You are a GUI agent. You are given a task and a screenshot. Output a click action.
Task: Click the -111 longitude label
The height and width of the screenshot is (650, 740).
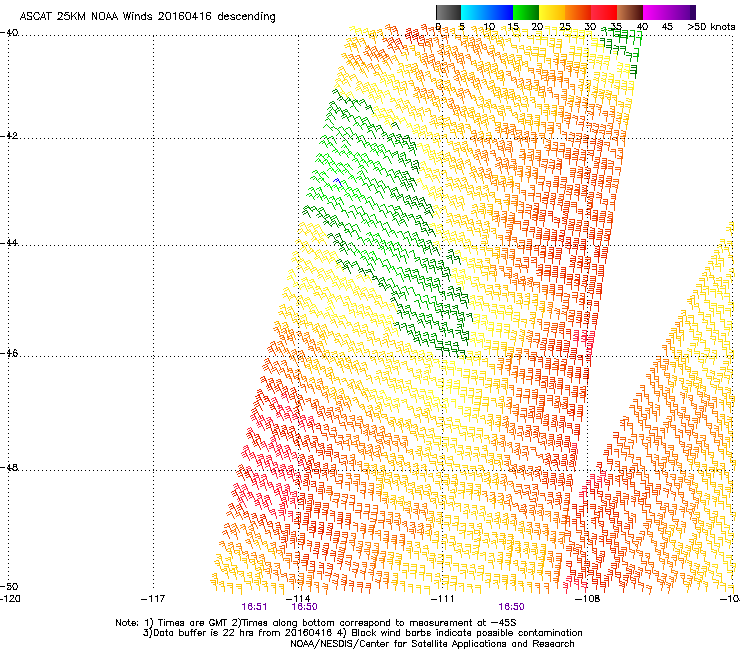443,599
